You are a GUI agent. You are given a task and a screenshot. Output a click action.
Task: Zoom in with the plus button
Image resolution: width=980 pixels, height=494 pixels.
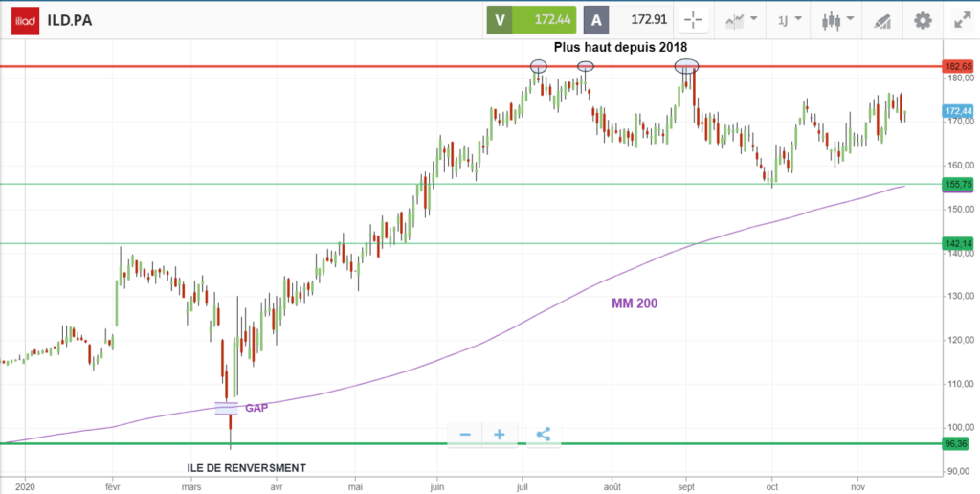tap(500, 435)
